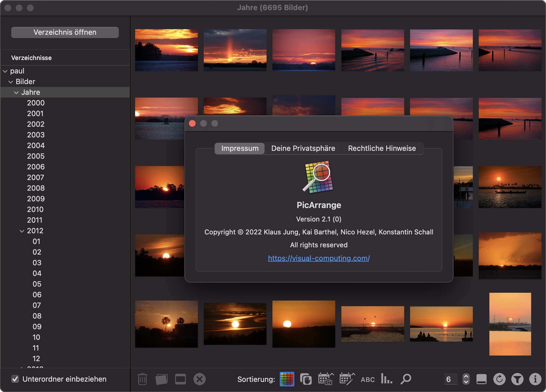The height and width of the screenshot is (392, 546).
Task: Select month 02 under 2012
Action: (x=37, y=252)
